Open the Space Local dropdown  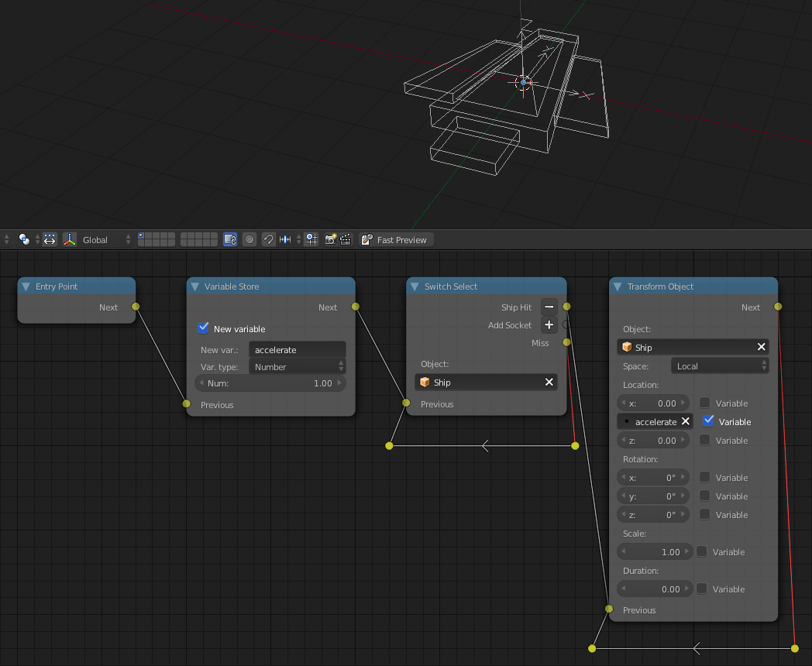(x=720, y=366)
